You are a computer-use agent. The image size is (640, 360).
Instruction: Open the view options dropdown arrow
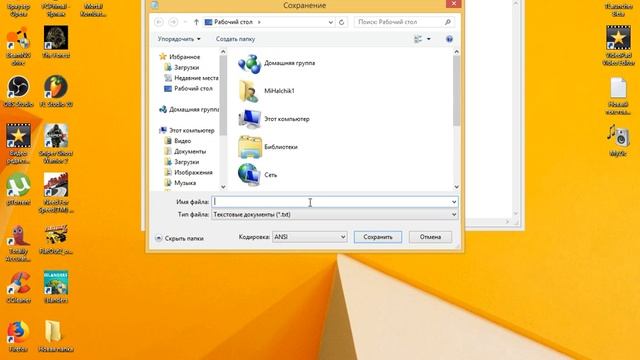point(429,39)
